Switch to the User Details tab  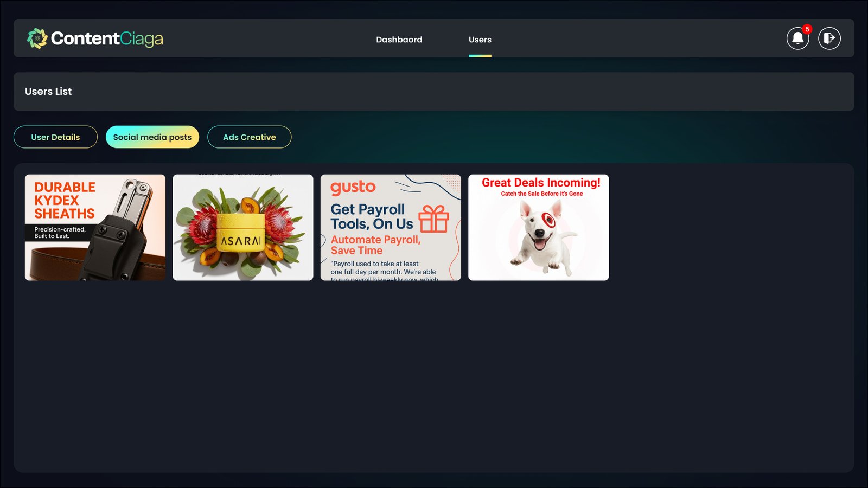pyautogui.click(x=55, y=137)
